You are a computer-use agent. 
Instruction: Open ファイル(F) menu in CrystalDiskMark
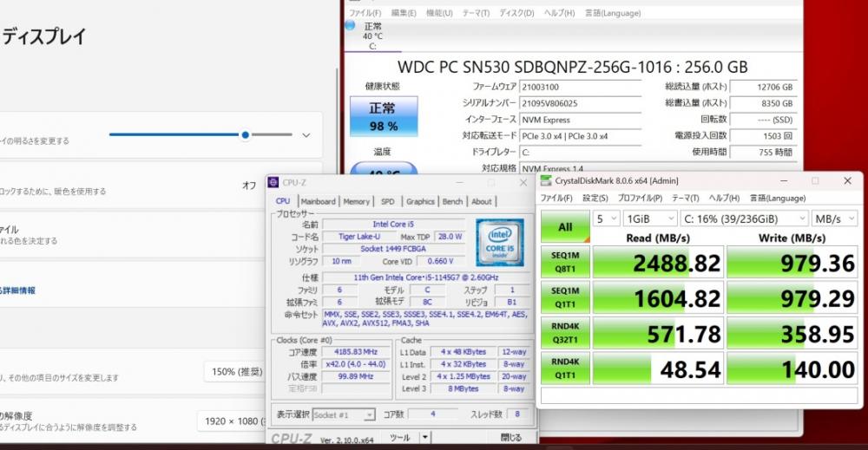pos(556,198)
